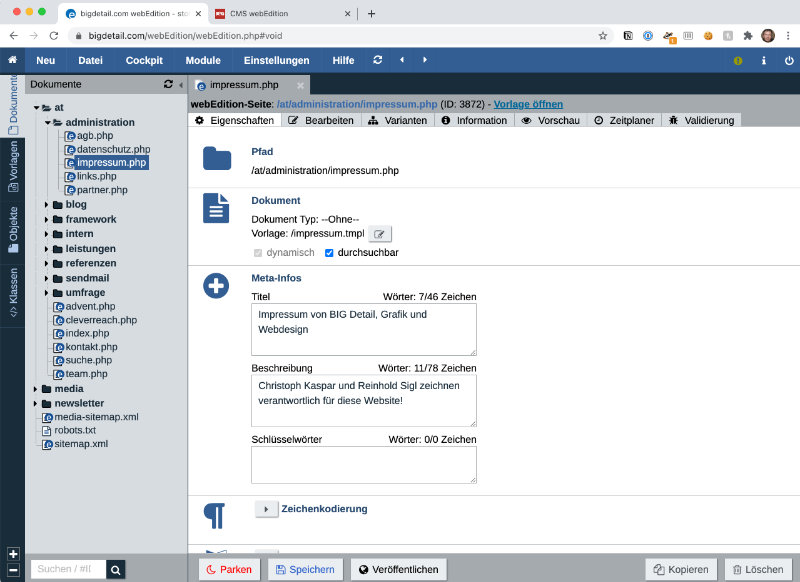Refresh the Dokumente tree panel
The height and width of the screenshot is (582, 800).
pos(168,85)
